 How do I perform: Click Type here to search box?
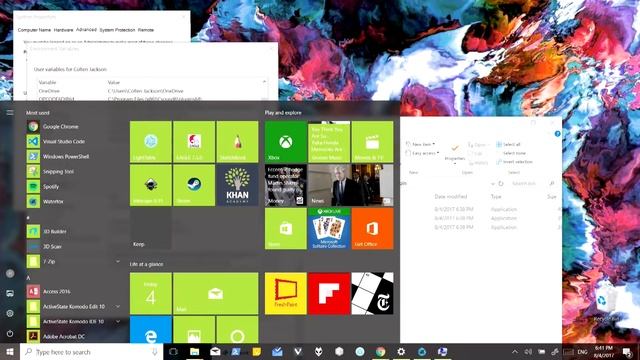click(x=91, y=351)
